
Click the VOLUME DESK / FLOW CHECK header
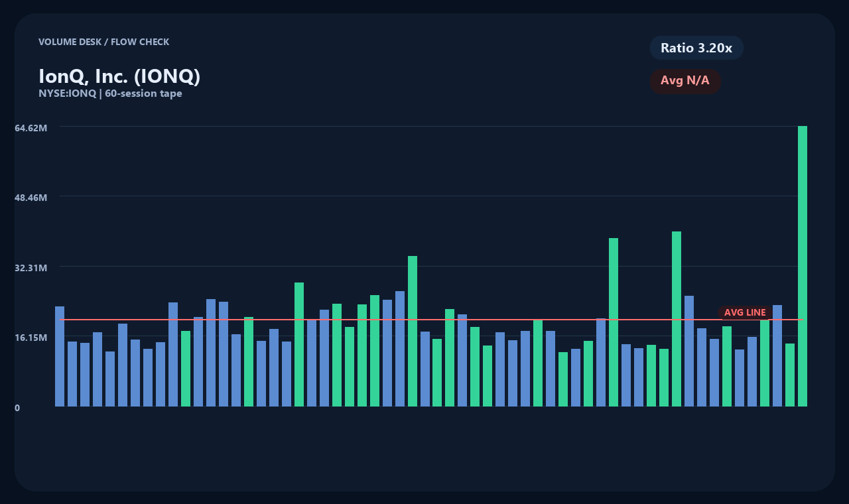click(103, 42)
